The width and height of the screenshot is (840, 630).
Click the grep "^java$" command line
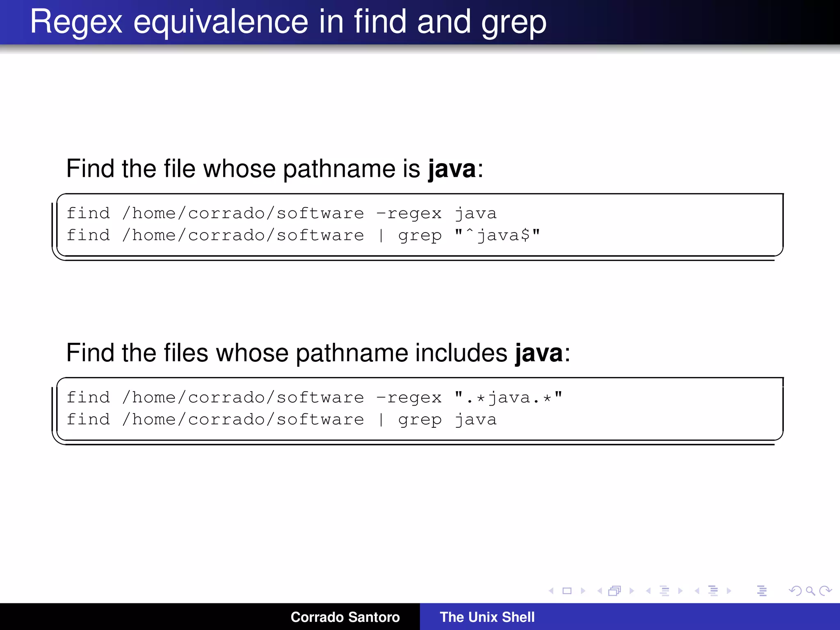pyautogui.click(x=303, y=235)
